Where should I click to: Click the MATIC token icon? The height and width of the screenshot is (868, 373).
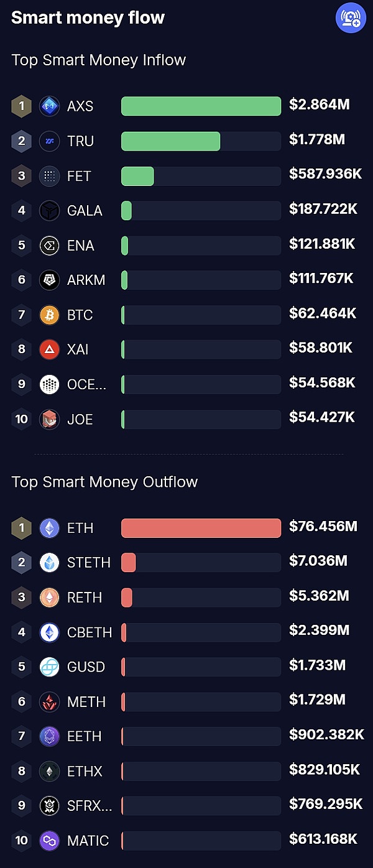click(x=50, y=841)
